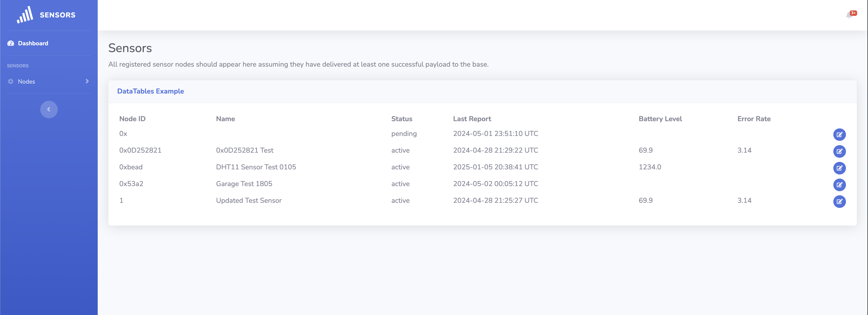This screenshot has height=315, width=868.
Task: Click the Dashboard gauge icon in sidebar
Action: [x=11, y=43]
